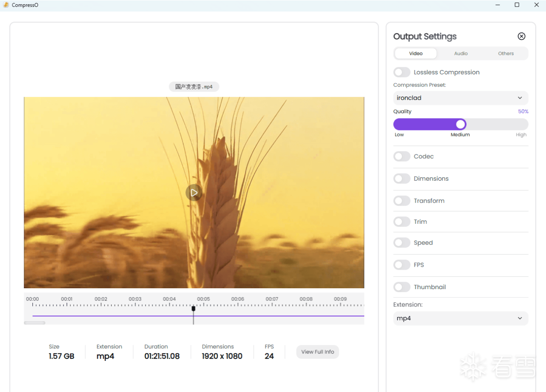The width and height of the screenshot is (546, 392).
Task: Close the CompressO window
Action: [536, 5]
